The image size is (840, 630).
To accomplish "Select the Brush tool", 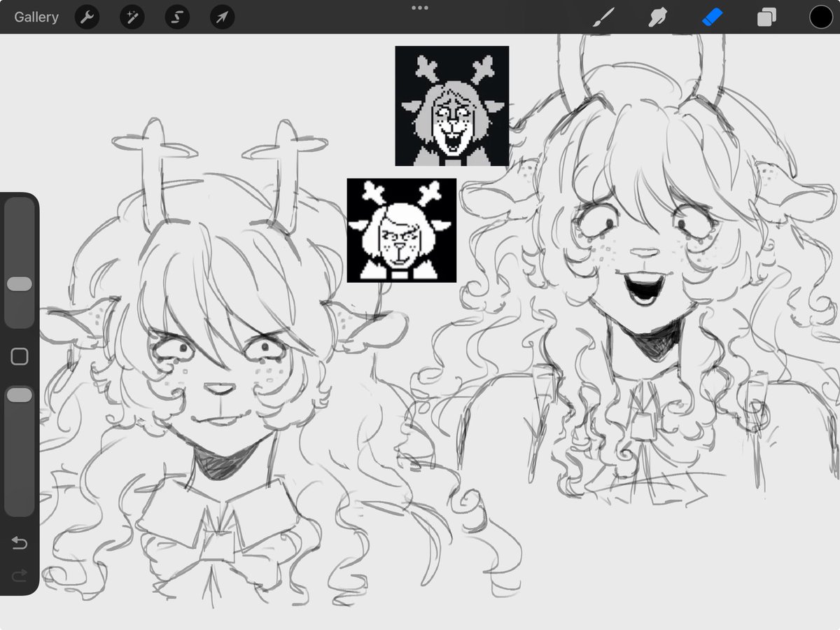I will click(602, 17).
